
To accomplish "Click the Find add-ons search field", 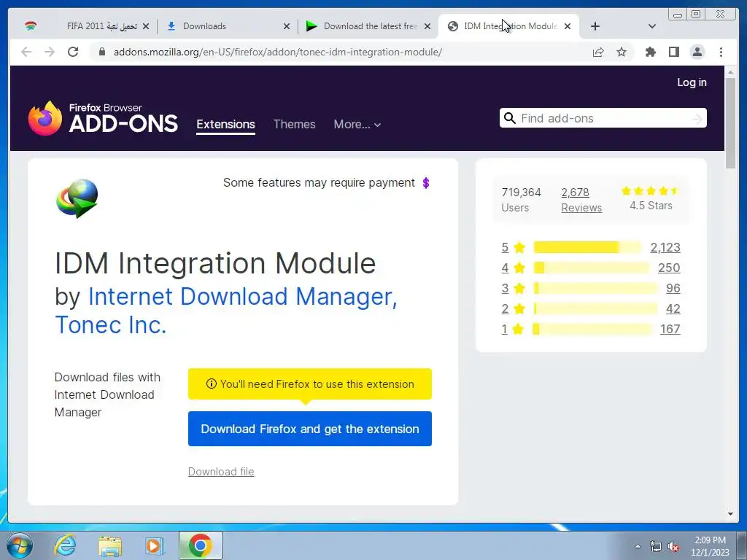I will coord(603,118).
